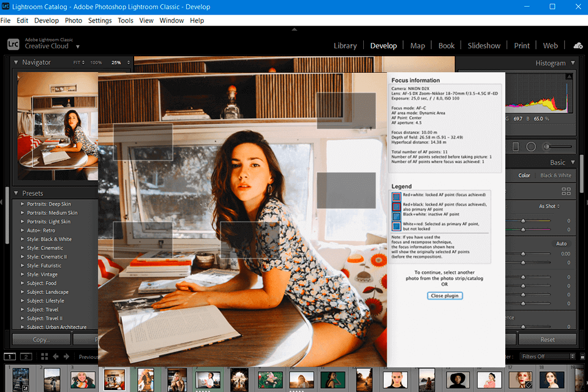Open the Navigator custom zoom level arrows
Viewport: 588px width, 392px height.
click(x=128, y=62)
